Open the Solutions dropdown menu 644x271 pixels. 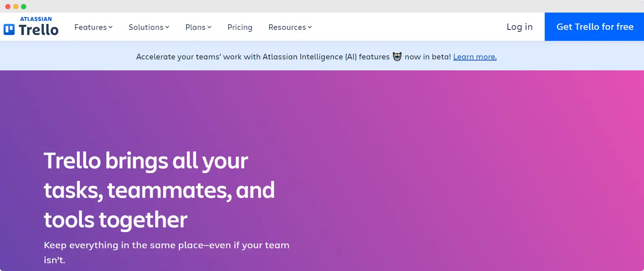[x=149, y=27]
